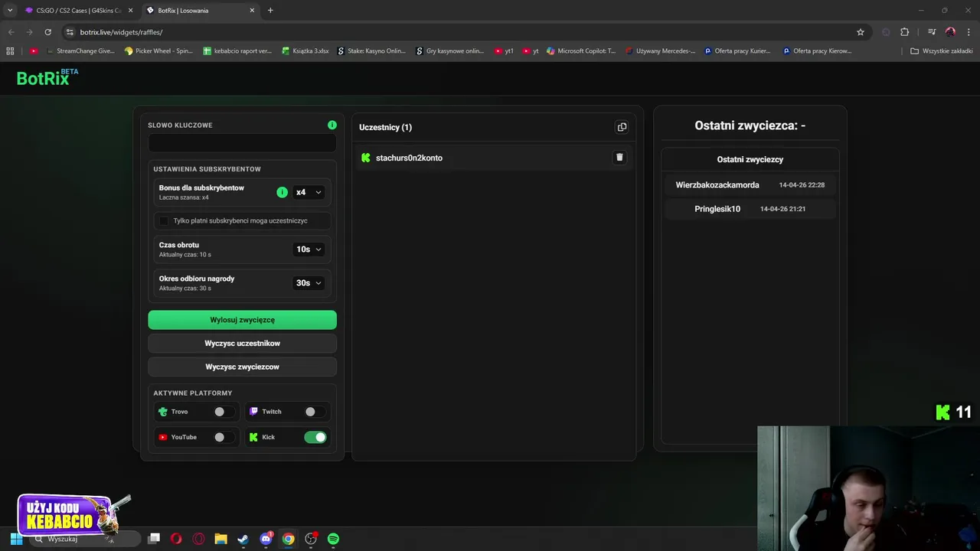Open the 30s Okres odbioru nagrody dropdown

click(309, 283)
